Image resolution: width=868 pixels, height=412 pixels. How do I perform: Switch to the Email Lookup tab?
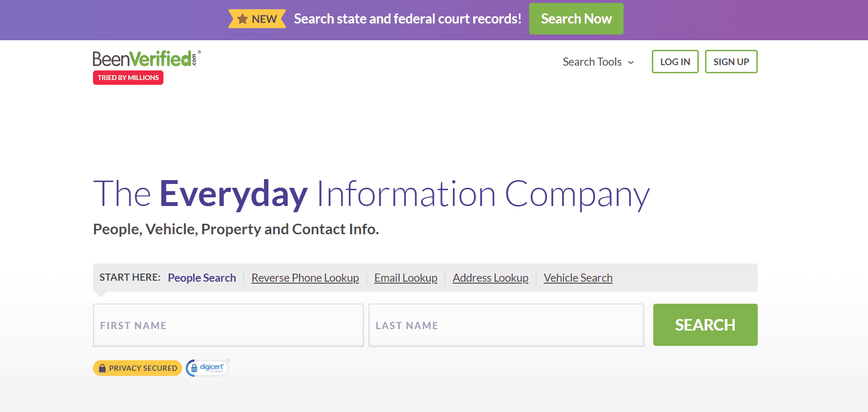coord(405,278)
